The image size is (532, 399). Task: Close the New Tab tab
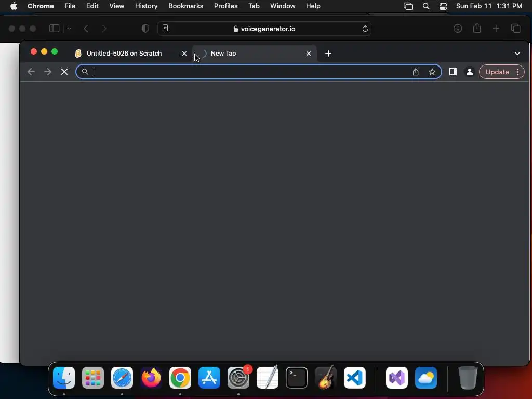pos(309,54)
